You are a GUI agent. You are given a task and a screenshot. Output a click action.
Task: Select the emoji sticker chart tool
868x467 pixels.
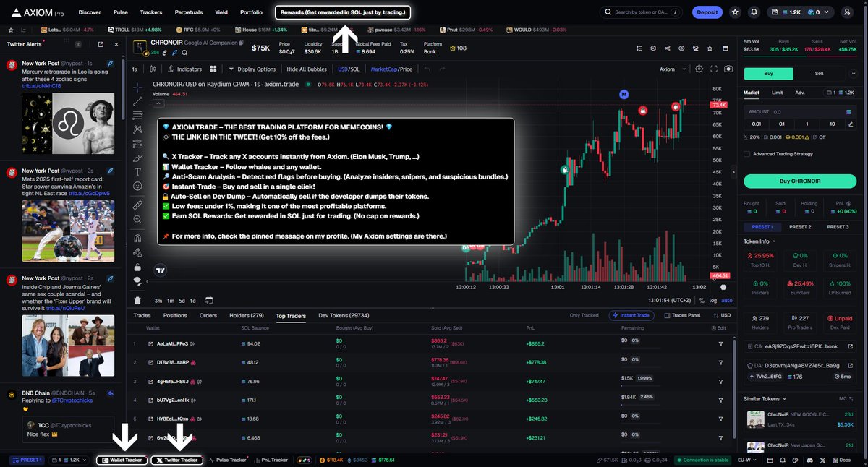(x=137, y=187)
